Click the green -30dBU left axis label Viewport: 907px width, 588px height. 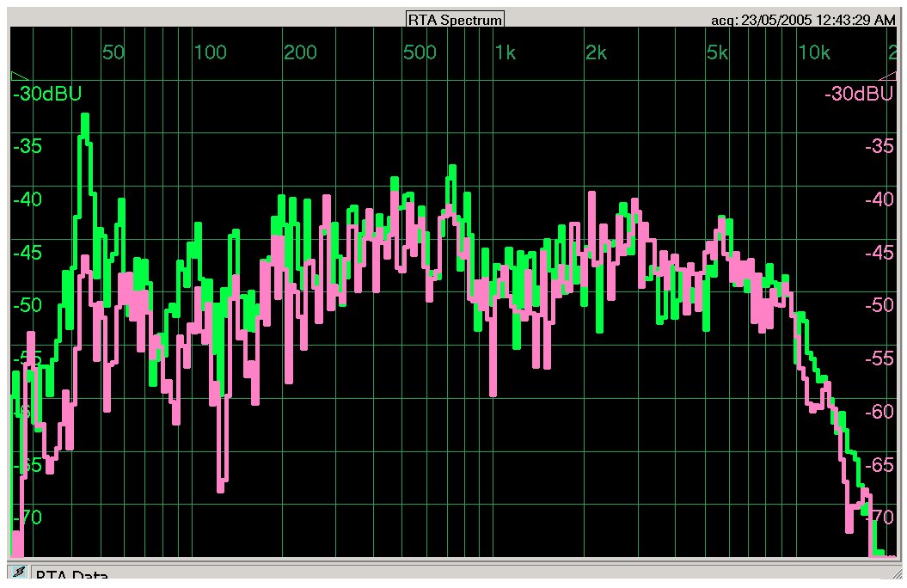click(x=47, y=94)
